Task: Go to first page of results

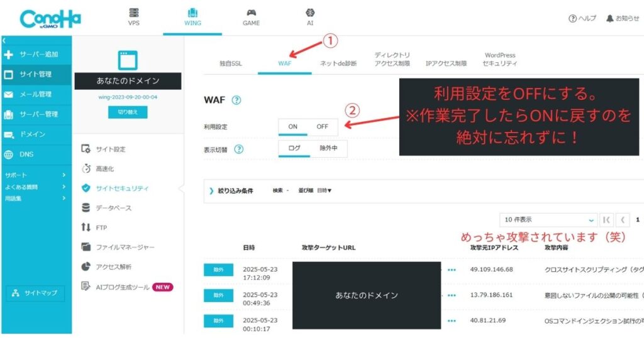Action: tap(606, 220)
